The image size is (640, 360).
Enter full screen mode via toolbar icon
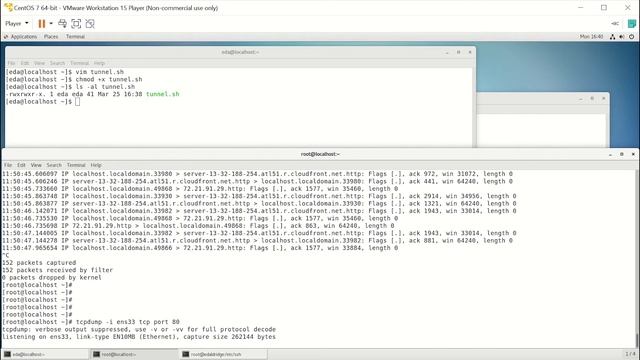click(76, 24)
